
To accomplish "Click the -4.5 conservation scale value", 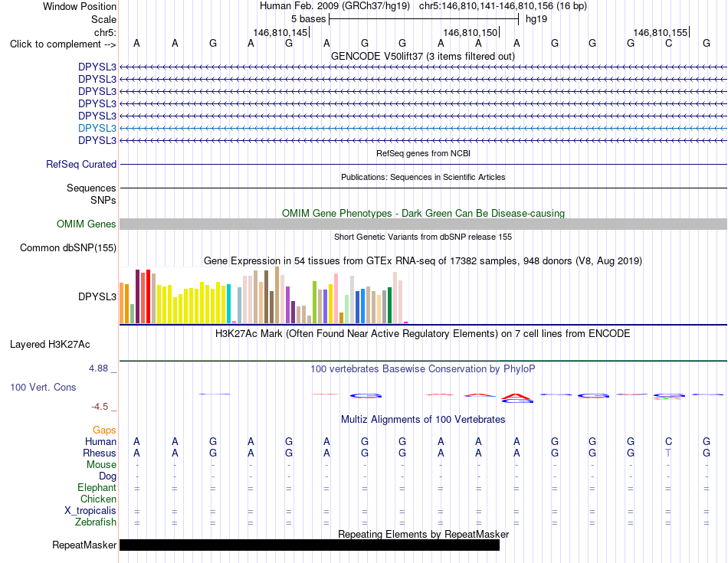I will [100, 407].
